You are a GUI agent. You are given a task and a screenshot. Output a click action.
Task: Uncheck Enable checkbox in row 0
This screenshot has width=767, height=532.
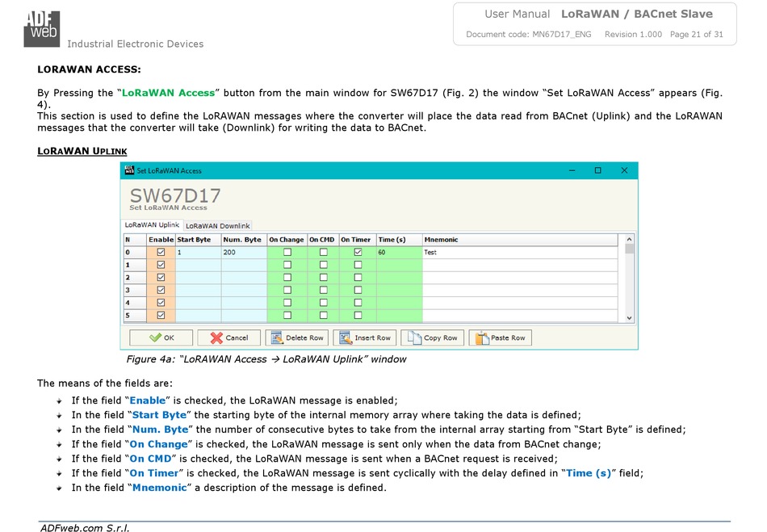pos(161,252)
